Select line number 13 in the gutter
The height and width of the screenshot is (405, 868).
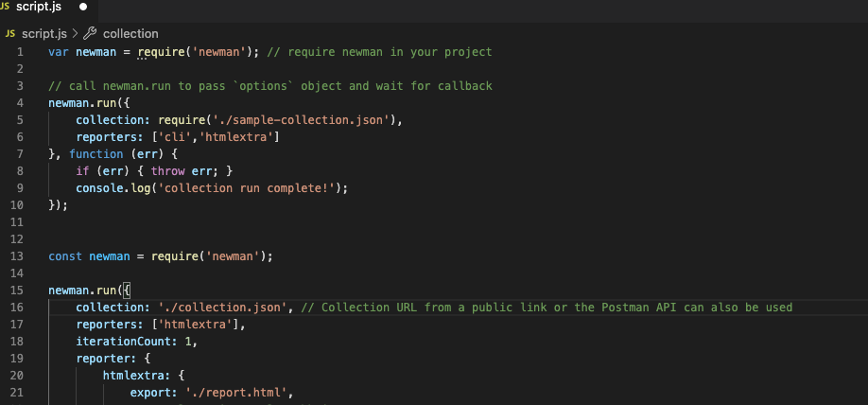click(17, 255)
